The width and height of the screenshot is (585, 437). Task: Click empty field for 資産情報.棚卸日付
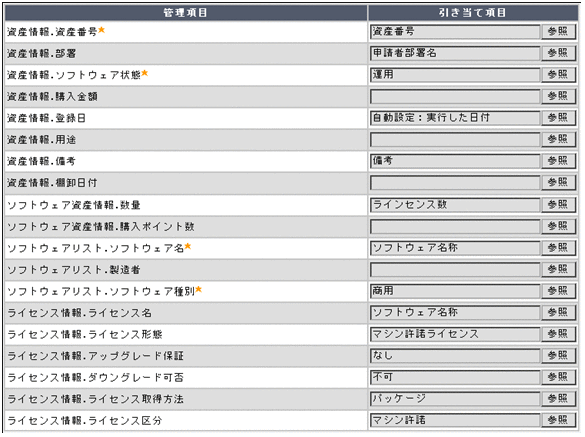coord(455,183)
